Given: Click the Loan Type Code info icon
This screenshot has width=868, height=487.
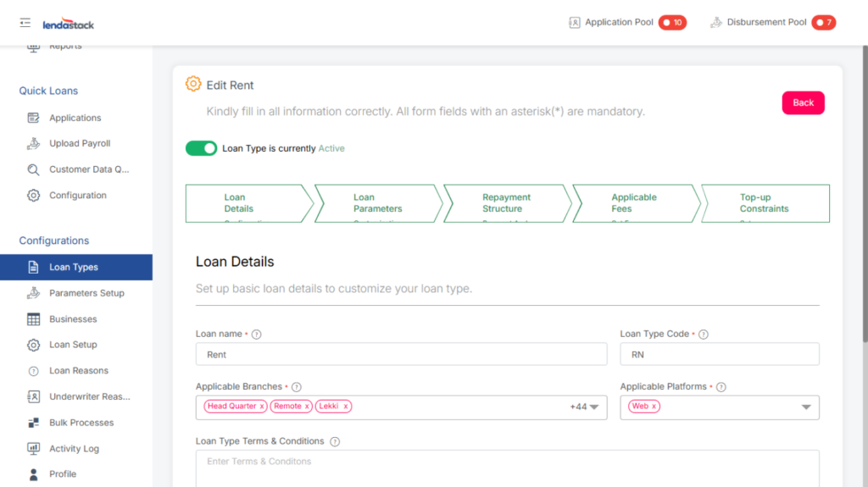Looking at the screenshot, I should coord(704,335).
